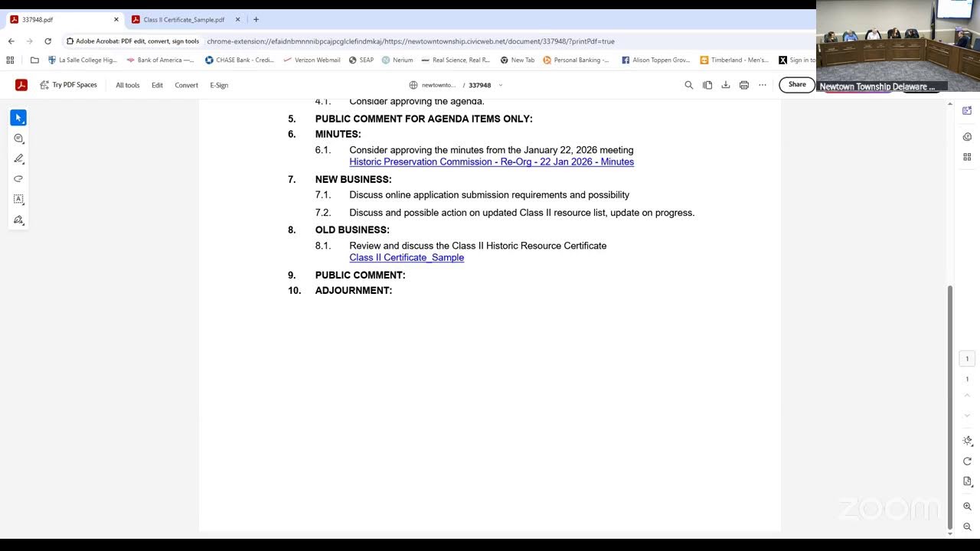Go to next page with down chevron

coord(967,416)
